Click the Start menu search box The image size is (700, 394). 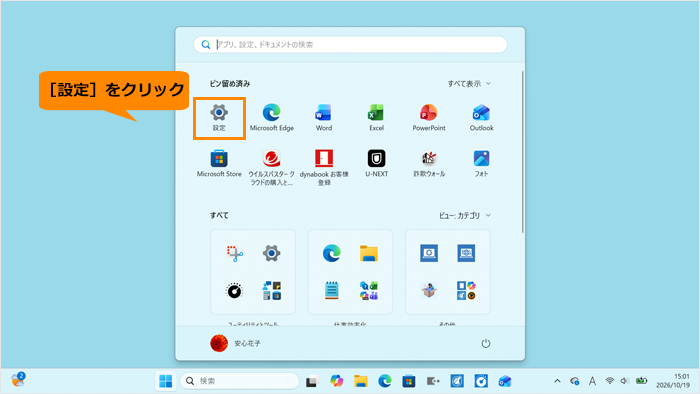(x=350, y=45)
